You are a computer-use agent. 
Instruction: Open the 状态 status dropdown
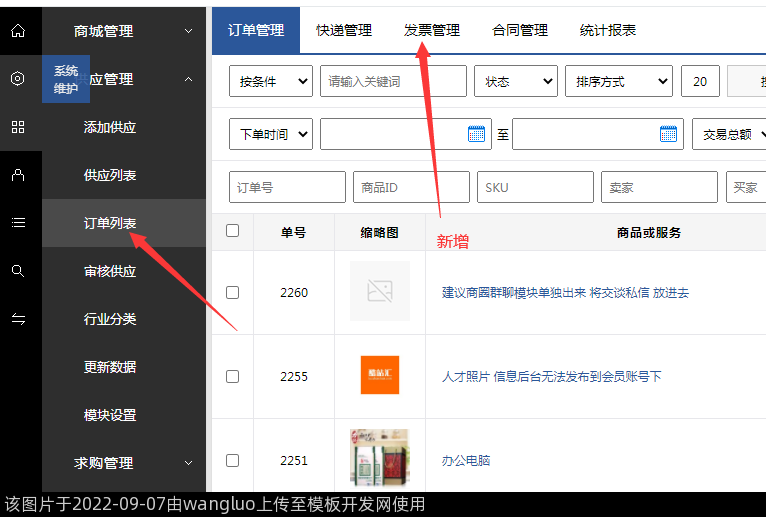[515, 81]
